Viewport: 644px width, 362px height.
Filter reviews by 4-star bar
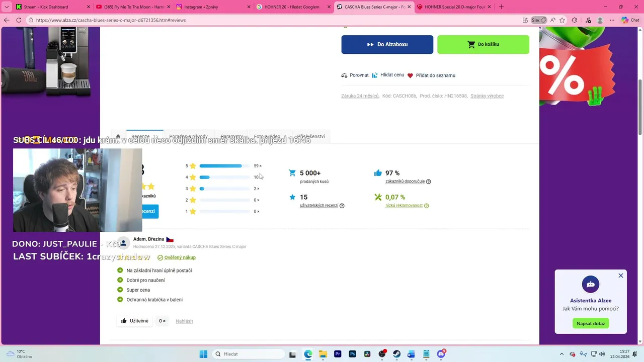coord(224,177)
